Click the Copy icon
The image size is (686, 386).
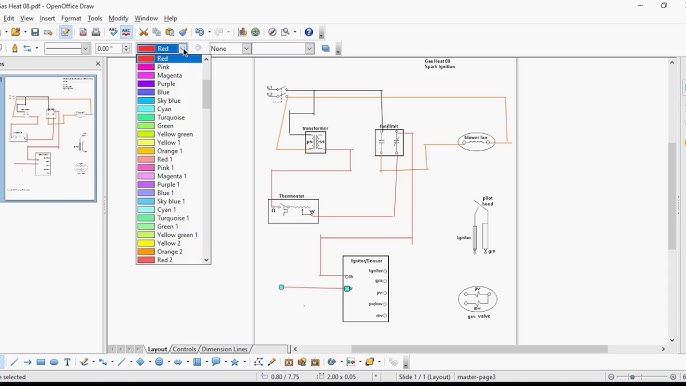click(157, 32)
